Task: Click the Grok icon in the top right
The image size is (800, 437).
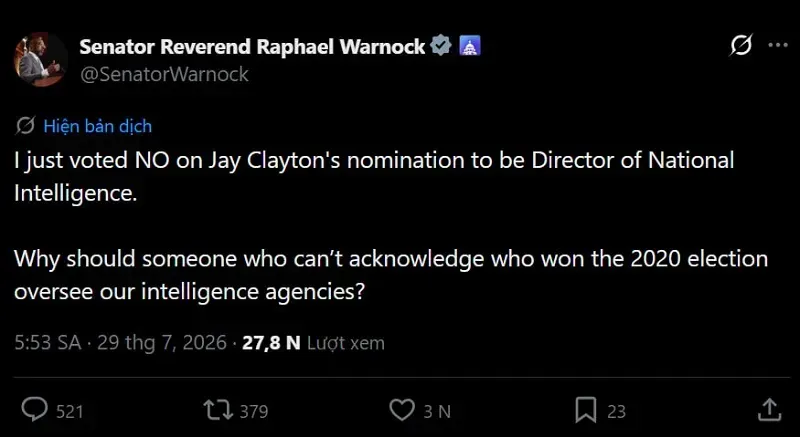Action: 741,46
